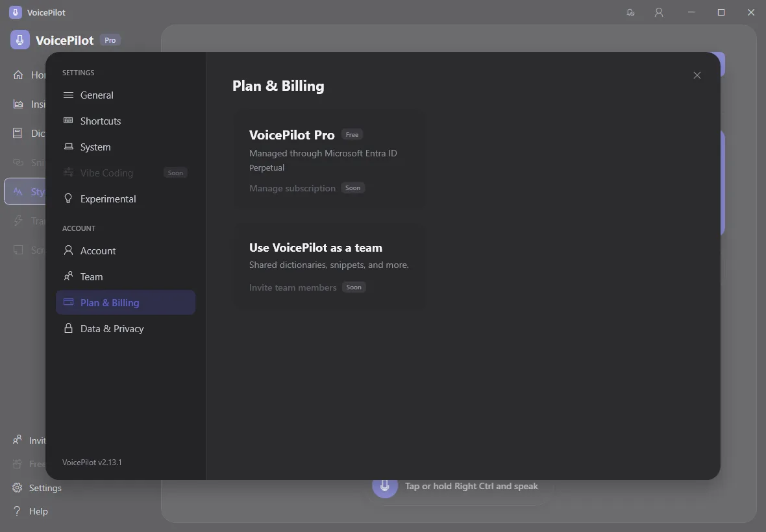Click the Style text icon in sidebar
This screenshot has width=766, height=532.
pyautogui.click(x=18, y=191)
